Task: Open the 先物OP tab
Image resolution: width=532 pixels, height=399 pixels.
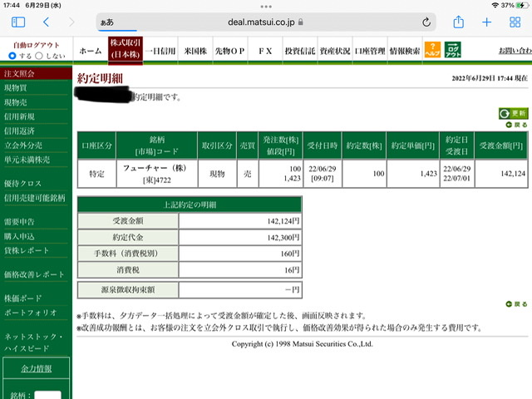Action: pos(230,51)
